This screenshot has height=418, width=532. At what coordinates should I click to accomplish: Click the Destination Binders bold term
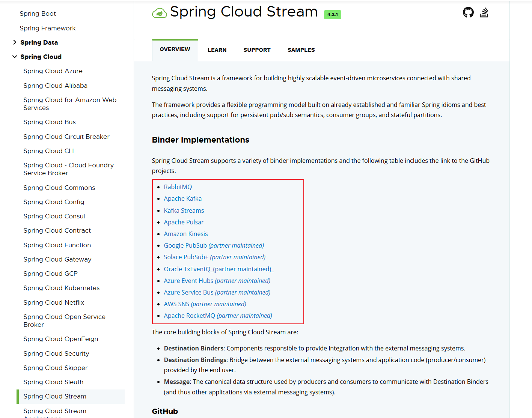pyautogui.click(x=194, y=348)
